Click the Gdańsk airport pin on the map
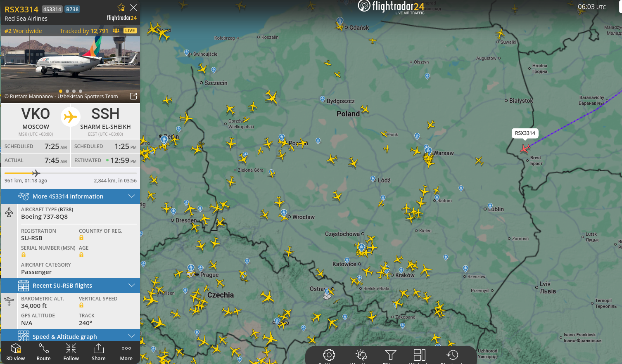The height and width of the screenshot is (364, 622). click(340, 21)
